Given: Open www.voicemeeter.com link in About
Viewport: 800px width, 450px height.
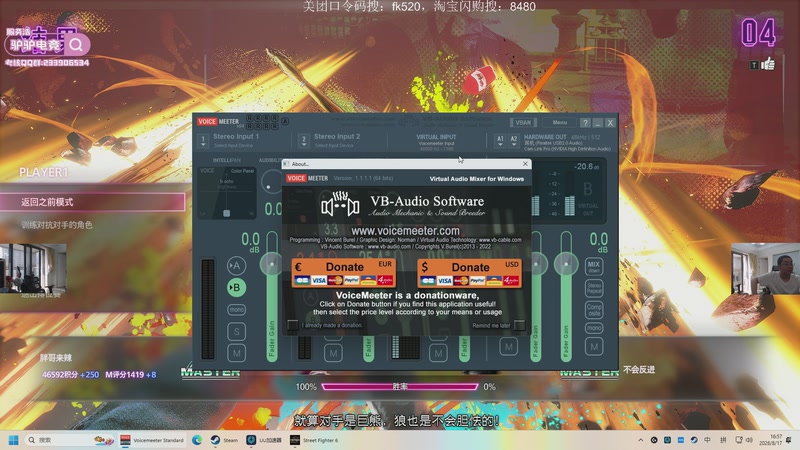Looking at the screenshot, I should click(405, 231).
